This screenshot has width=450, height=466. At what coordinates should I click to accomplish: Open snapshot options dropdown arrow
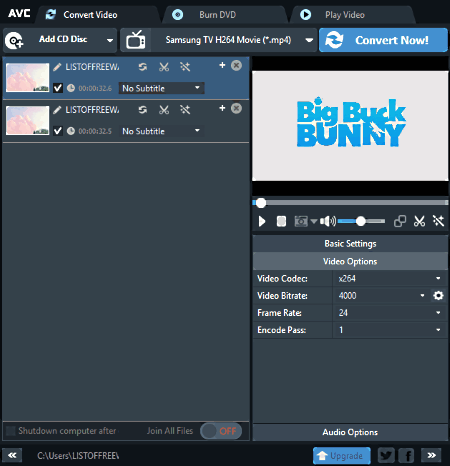(x=314, y=221)
